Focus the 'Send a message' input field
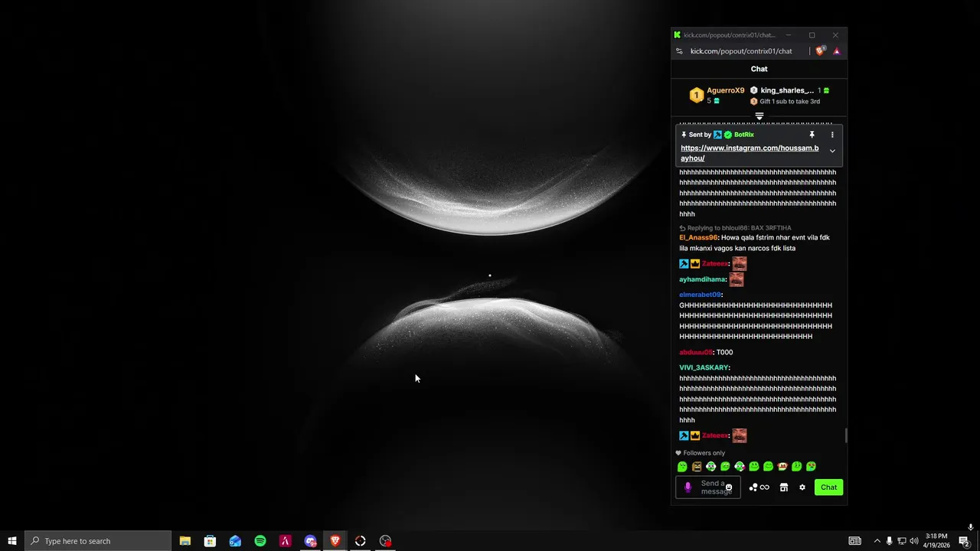Screen dimensions: 980x551 [708, 487]
